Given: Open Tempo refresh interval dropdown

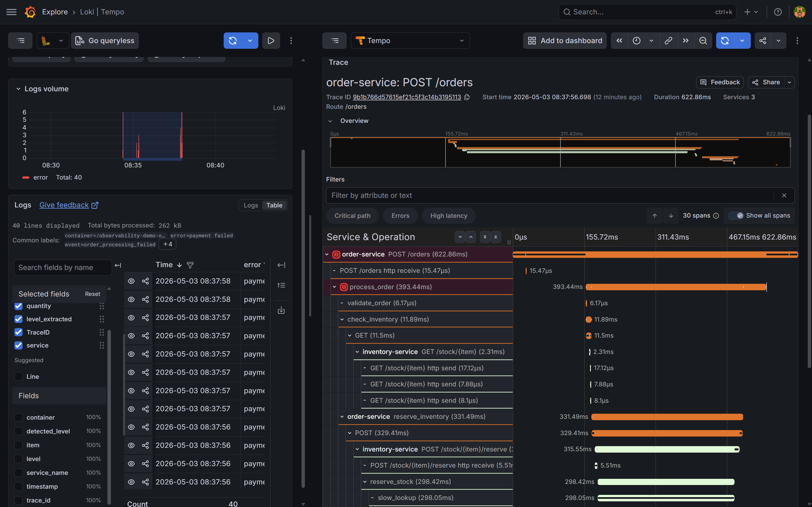Looking at the screenshot, I should (742, 41).
